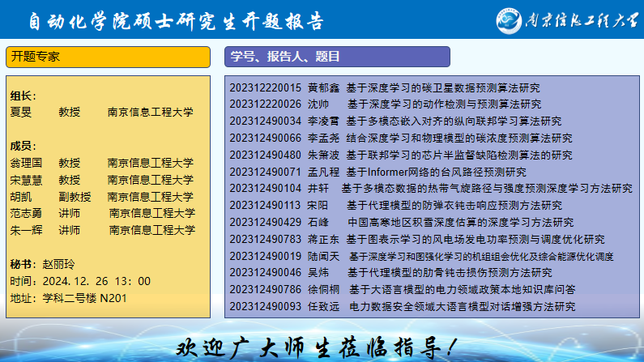This screenshot has width=644, height=362.
Task: Click the 成员 label in experts panel
Action: coord(23,146)
